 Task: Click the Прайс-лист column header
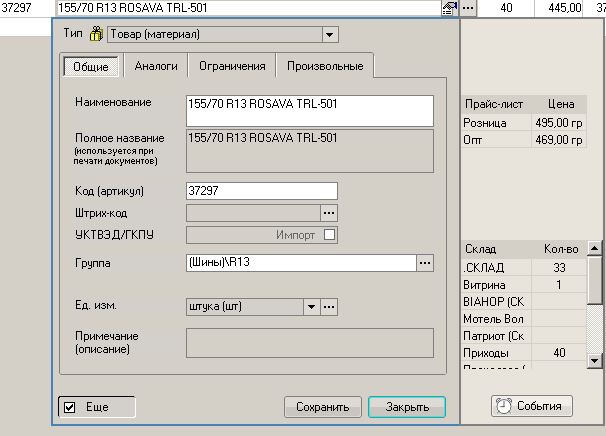(x=494, y=104)
